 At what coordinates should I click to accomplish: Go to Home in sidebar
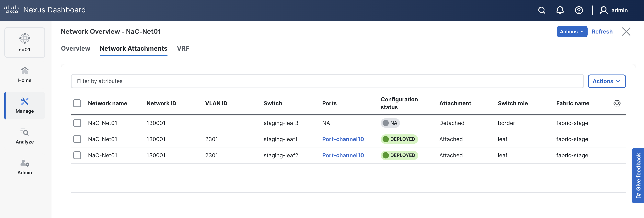pos(25,75)
